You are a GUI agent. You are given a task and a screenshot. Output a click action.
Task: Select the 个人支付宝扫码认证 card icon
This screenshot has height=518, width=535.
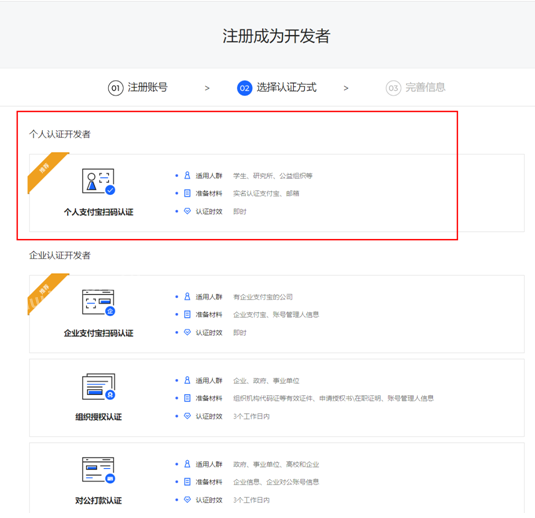tap(98, 182)
